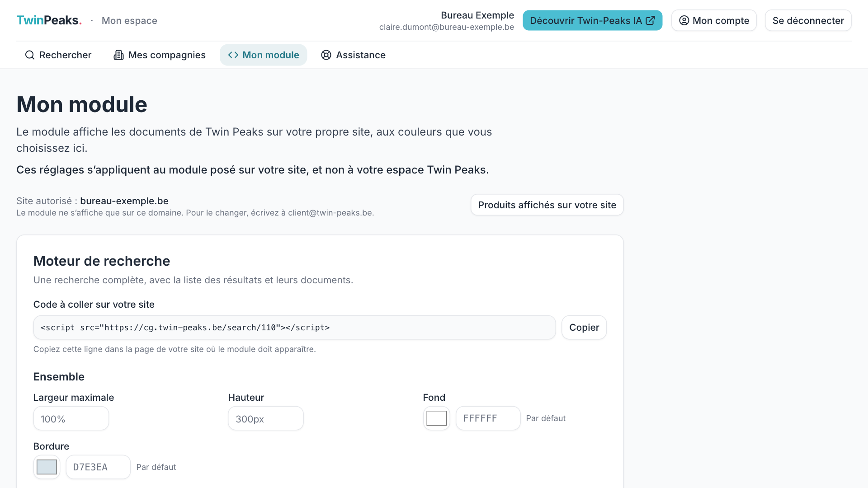Click the Fond hex code field
868x488 pixels.
point(488,418)
